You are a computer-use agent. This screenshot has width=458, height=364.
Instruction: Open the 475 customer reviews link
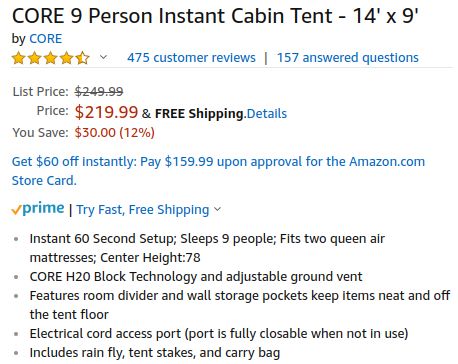pyautogui.click(x=191, y=58)
